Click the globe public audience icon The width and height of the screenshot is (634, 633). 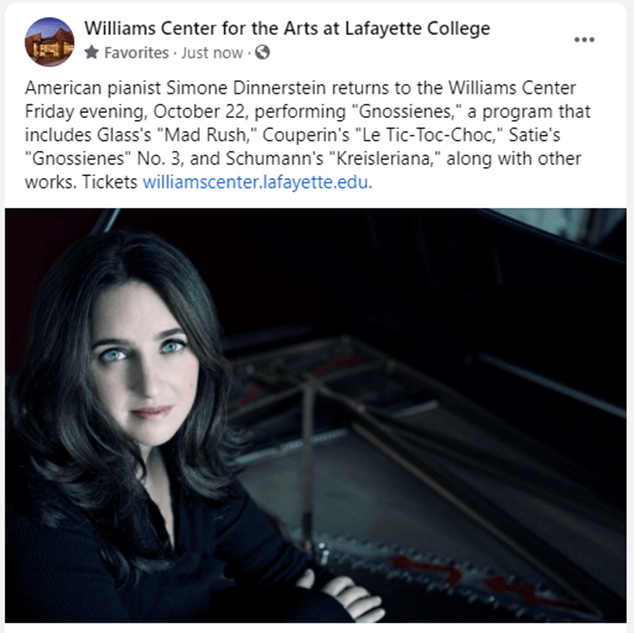point(262,53)
